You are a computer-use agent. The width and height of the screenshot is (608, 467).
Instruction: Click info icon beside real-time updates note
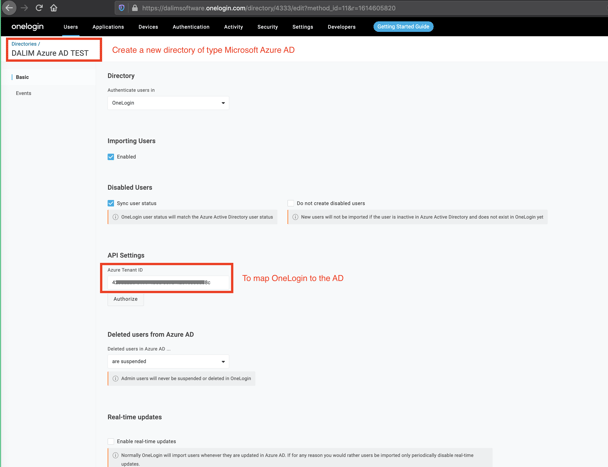click(x=115, y=455)
